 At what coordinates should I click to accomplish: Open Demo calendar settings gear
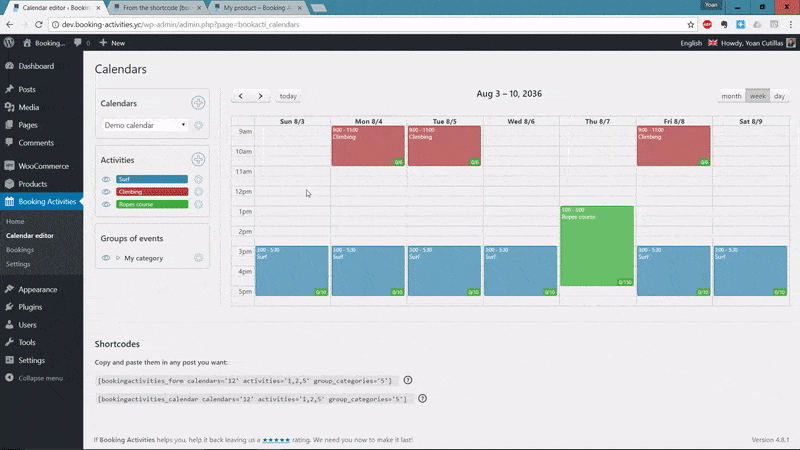pos(198,125)
